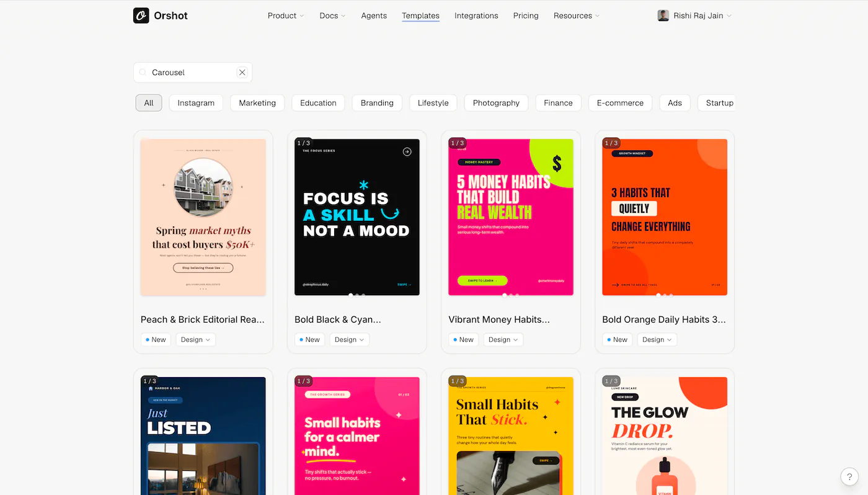Image resolution: width=868 pixels, height=495 pixels.
Task: Click Rishi Raj Jain's avatar picture
Action: (663, 16)
